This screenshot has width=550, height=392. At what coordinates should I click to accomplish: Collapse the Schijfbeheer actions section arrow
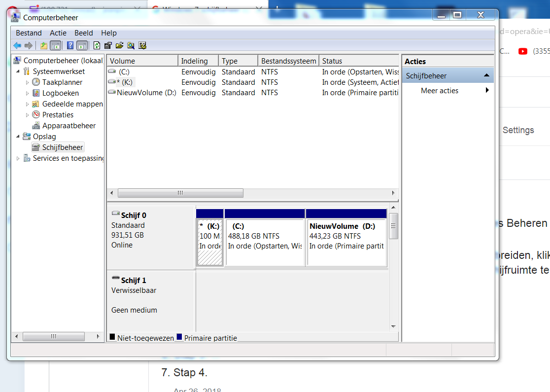tap(486, 75)
